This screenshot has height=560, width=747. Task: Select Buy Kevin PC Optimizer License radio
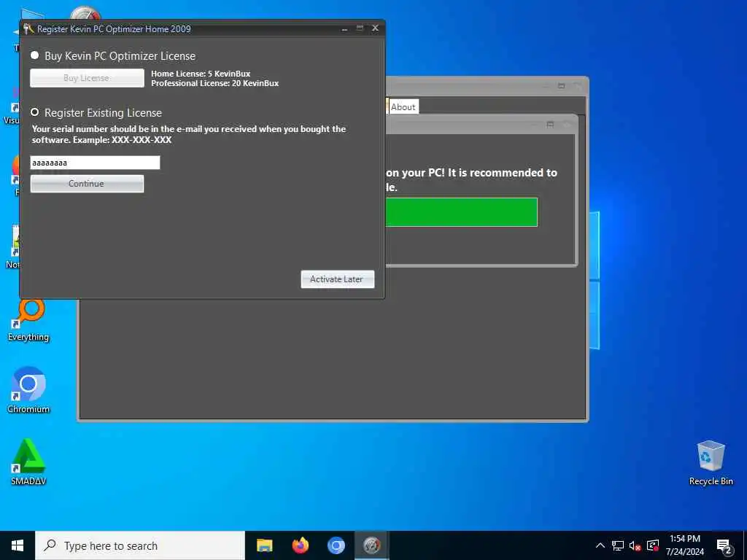coord(35,55)
